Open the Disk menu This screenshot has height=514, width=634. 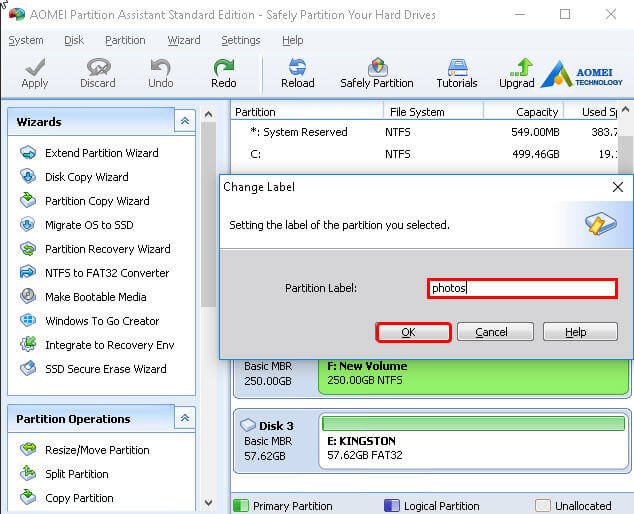coord(74,40)
